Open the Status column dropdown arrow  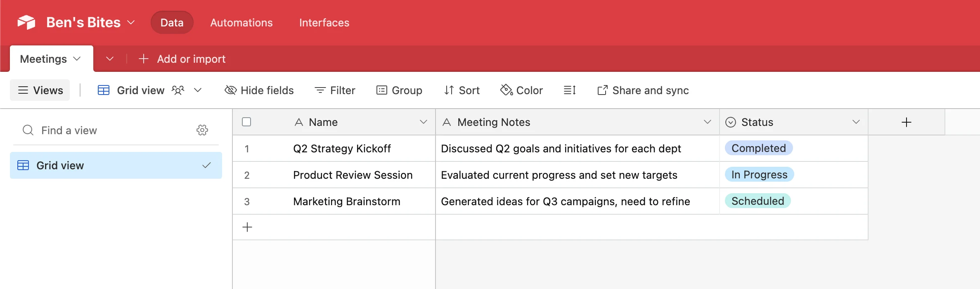pos(856,122)
